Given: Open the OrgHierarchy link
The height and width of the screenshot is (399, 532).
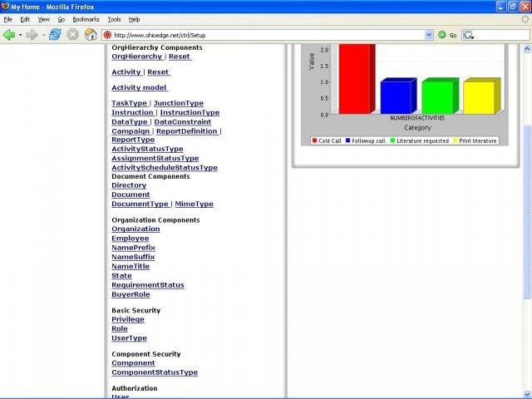Looking at the screenshot, I should tap(136, 57).
